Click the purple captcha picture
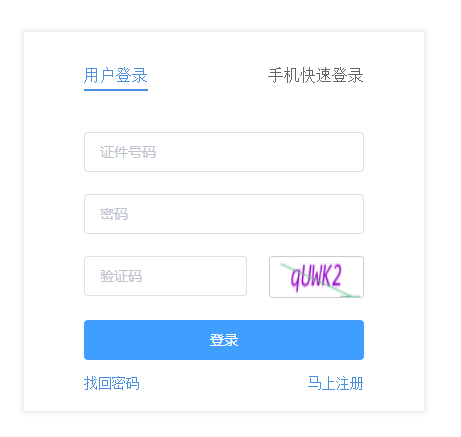Screen dimensions: 461x437 pos(316,277)
